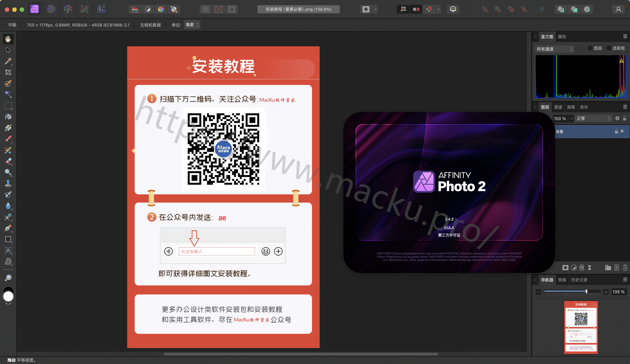Open the 正常 blend mode dropdown
The width and height of the screenshot is (630, 364).
pos(594,118)
